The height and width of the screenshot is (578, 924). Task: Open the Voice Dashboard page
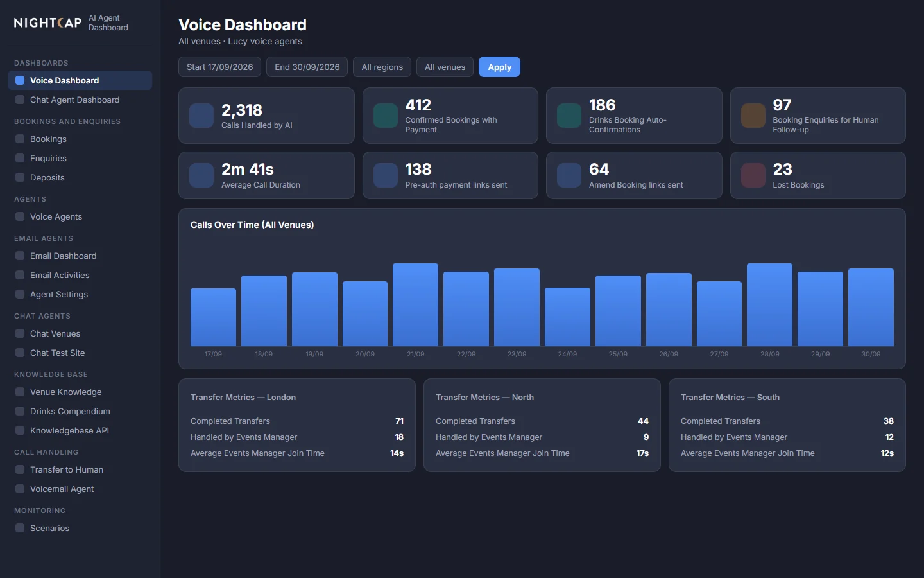click(80, 80)
